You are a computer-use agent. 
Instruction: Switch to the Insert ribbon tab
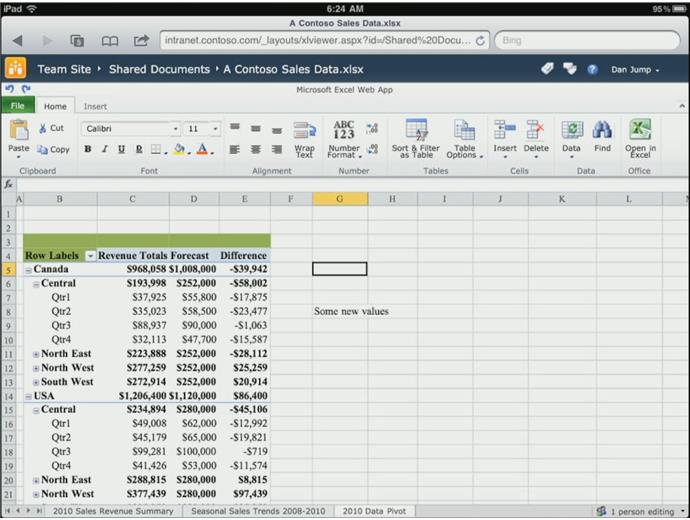(x=95, y=106)
